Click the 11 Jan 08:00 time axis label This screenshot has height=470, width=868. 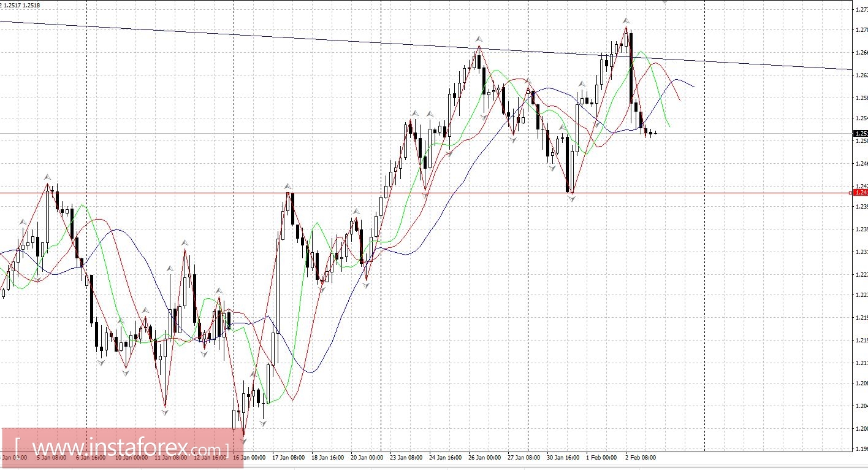pos(170,458)
